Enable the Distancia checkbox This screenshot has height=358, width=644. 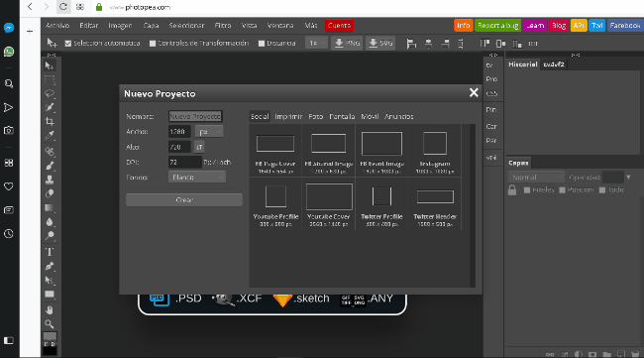[262, 44]
